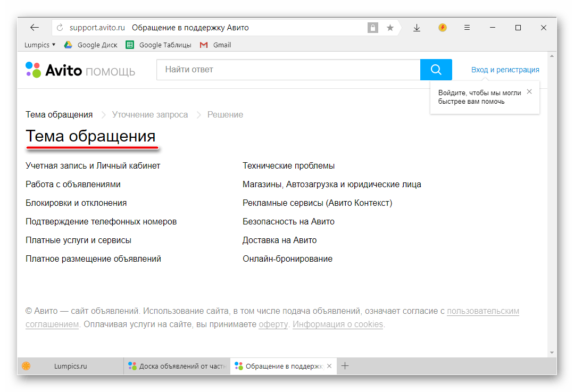Go back using the browser back arrow
Viewport: 574px width, 392px height.
click(x=35, y=28)
